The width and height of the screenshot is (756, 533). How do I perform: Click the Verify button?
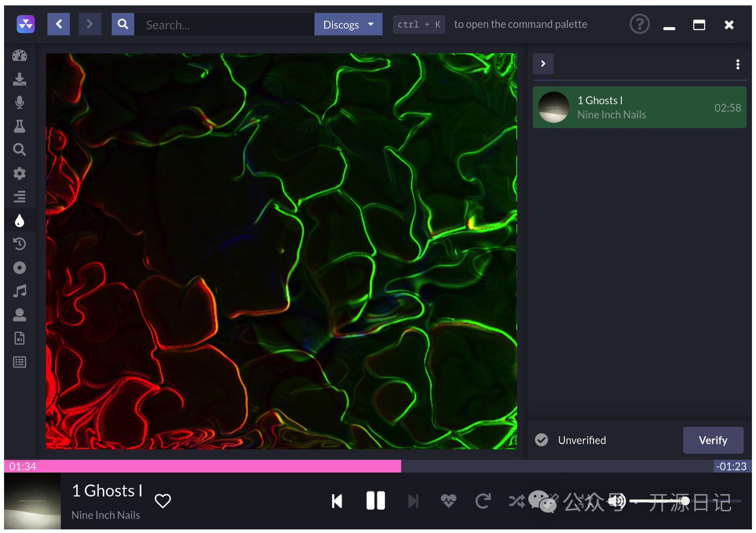click(x=713, y=440)
